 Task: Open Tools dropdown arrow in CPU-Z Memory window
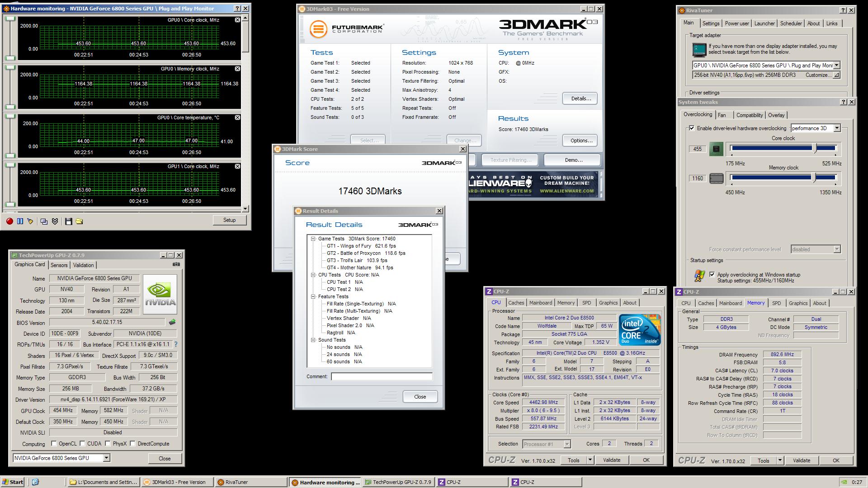(x=780, y=460)
